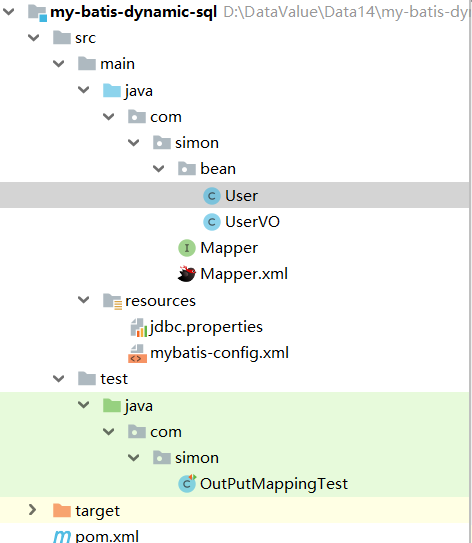Click the UserVO class icon
The height and width of the screenshot is (543, 472).
(212, 222)
